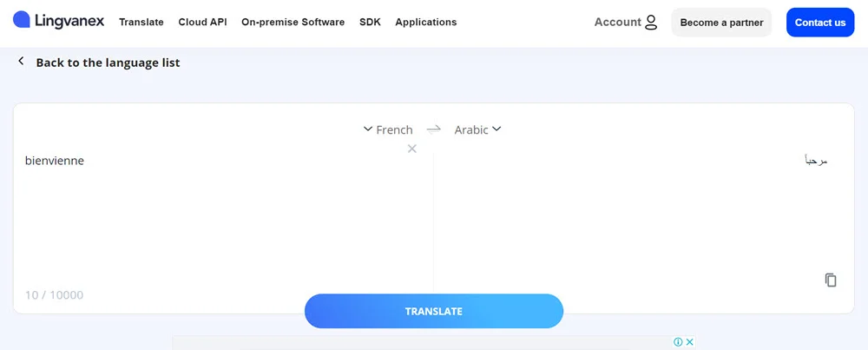The height and width of the screenshot is (350, 868).
Task: Click the Become a partner button
Action: 721,23
